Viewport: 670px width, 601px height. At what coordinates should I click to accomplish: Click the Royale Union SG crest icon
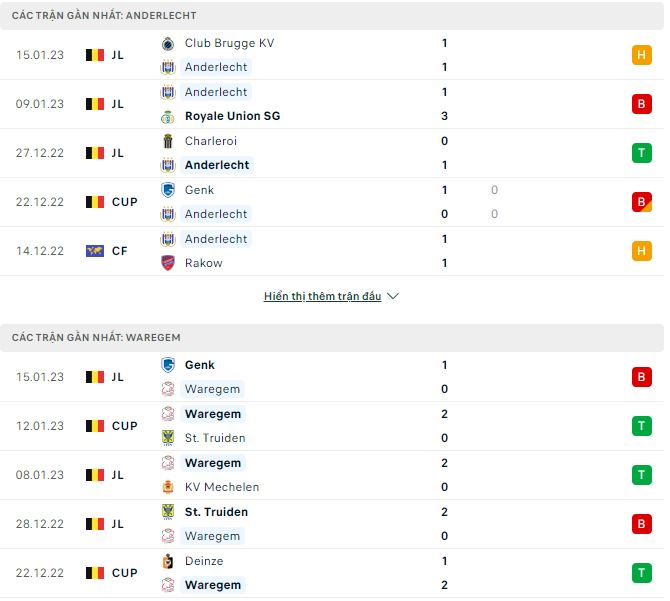pyautogui.click(x=168, y=116)
